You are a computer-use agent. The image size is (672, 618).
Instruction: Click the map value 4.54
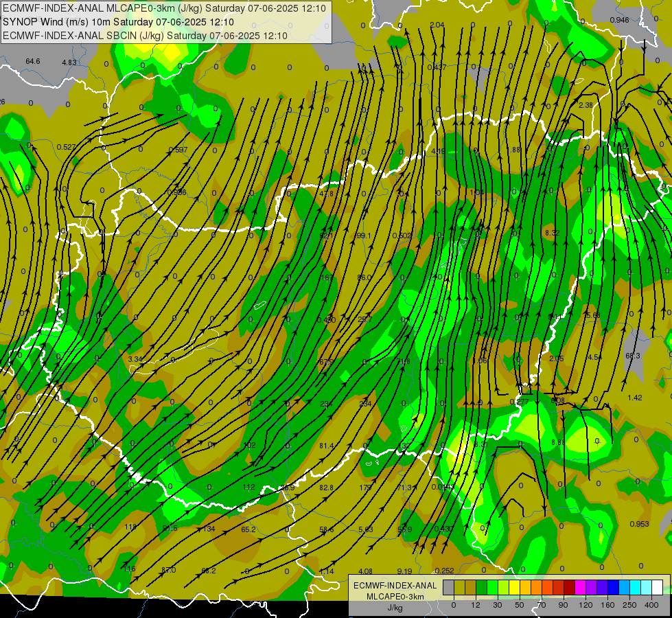click(x=594, y=357)
